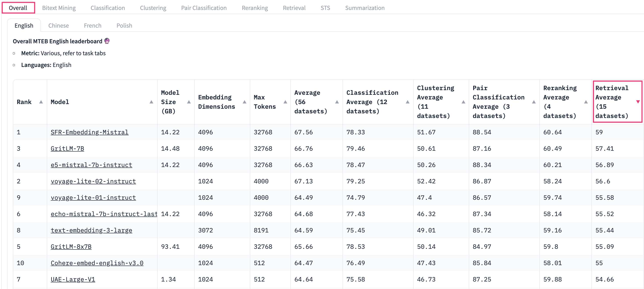Open the Cohere-embed-english-v3.0 link
This screenshot has width=644, height=289.
point(97,263)
